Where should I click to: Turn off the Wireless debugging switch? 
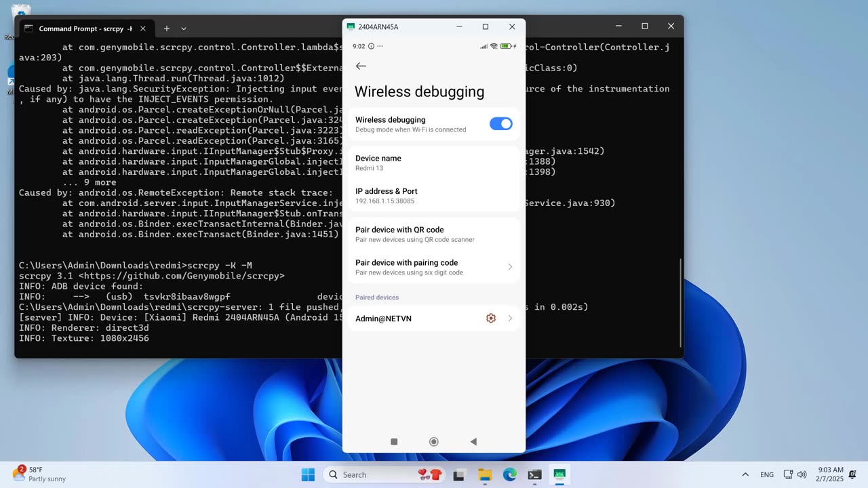pyautogui.click(x=501, y=123)
